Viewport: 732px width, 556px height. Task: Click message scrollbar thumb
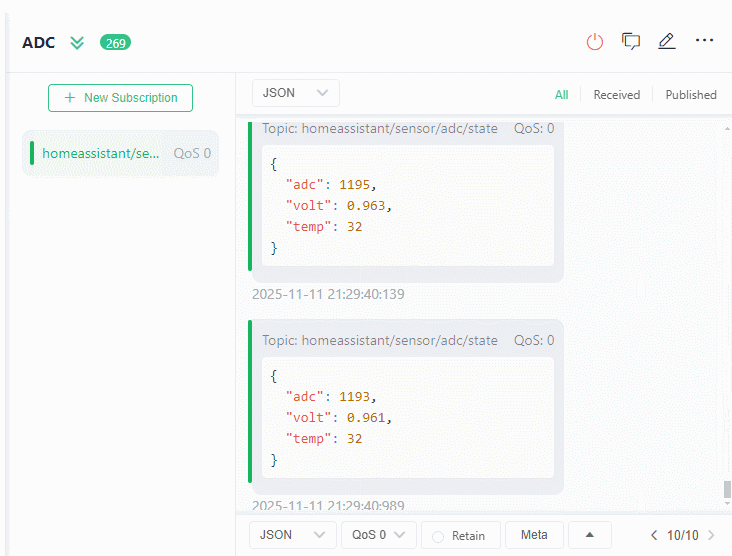tap(727, 490)
